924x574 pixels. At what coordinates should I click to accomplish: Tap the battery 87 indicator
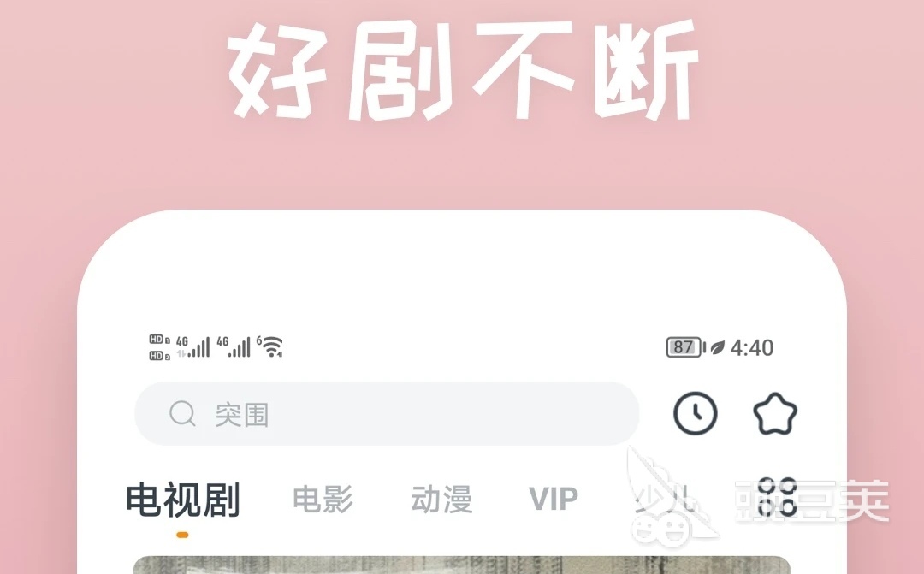[685, 347]
